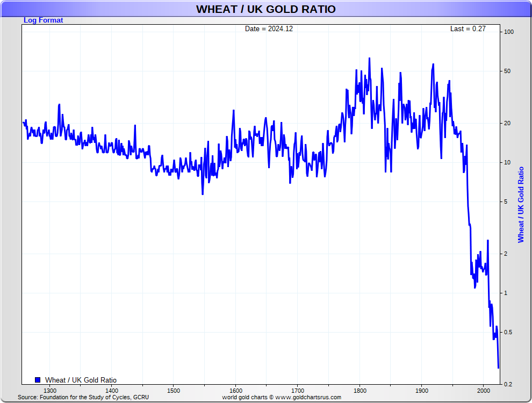
Task: Click the 2000 x-axis year label
Action: click(x=483, y=391)
